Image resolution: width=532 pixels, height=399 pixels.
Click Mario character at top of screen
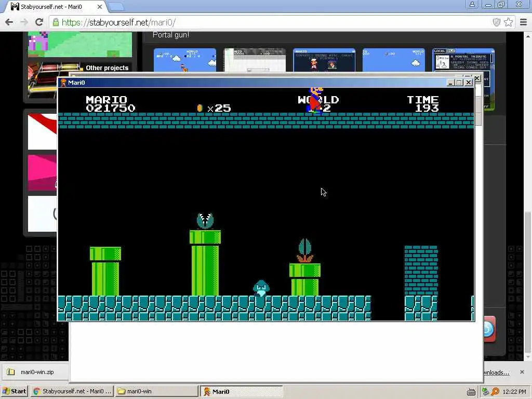tap(316, 100)
